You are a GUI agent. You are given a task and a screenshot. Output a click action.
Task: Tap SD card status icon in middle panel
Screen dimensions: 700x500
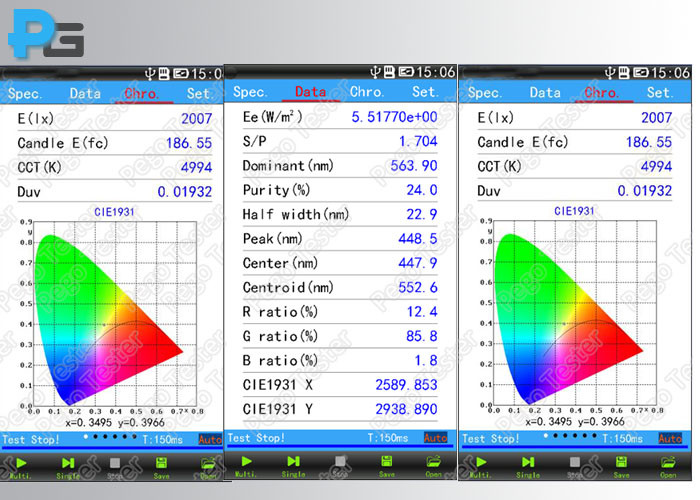[x=389, y=71]
